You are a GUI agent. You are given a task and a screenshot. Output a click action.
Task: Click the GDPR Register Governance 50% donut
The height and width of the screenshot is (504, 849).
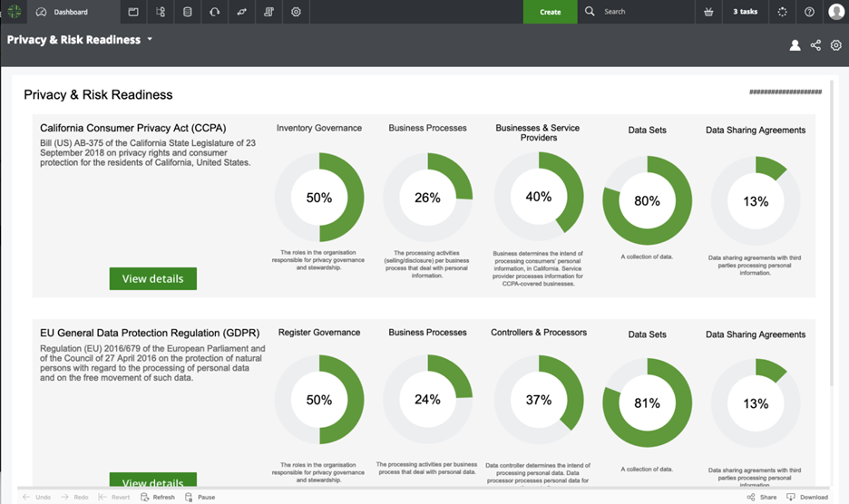[319, 400]
